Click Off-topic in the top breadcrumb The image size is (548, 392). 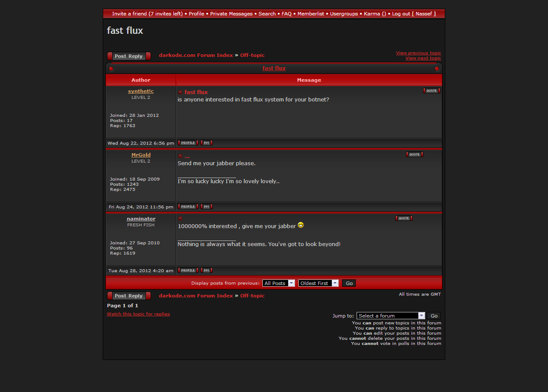click(252, 55)
